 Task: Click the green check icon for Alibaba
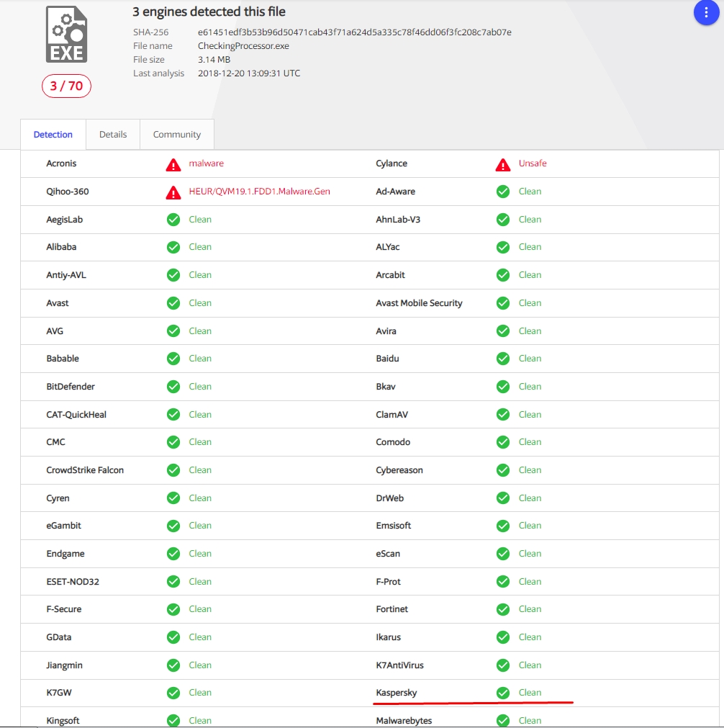tap(173, 247)
